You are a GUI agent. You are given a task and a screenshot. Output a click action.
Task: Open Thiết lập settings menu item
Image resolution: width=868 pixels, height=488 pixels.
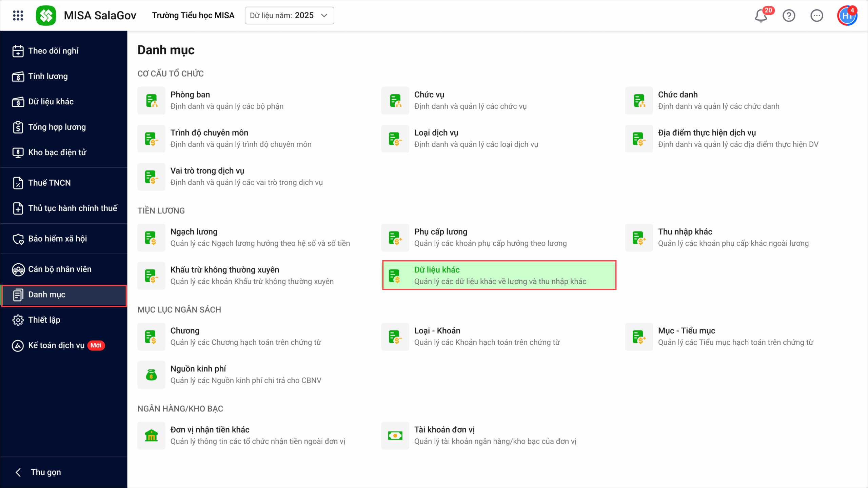(44, 320)
